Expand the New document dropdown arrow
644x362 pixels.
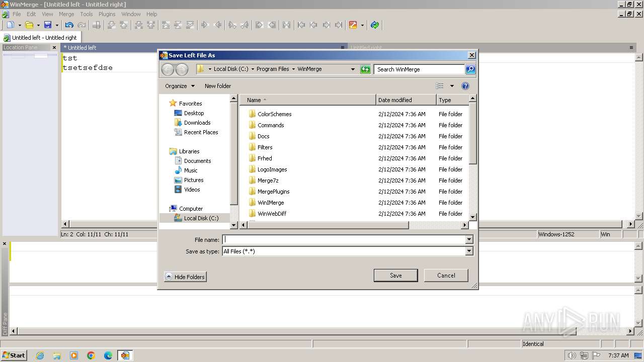point(20,25)
